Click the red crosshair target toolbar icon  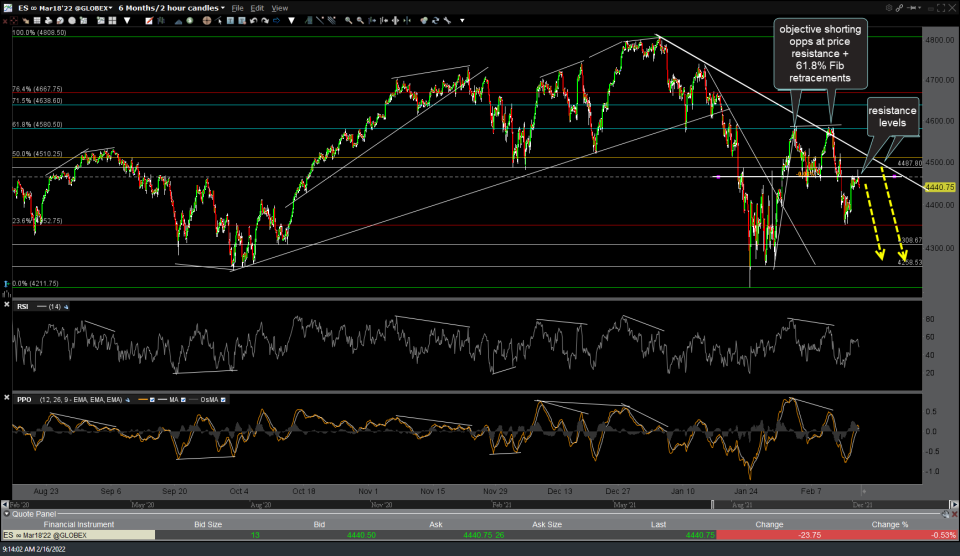[13, 20]
